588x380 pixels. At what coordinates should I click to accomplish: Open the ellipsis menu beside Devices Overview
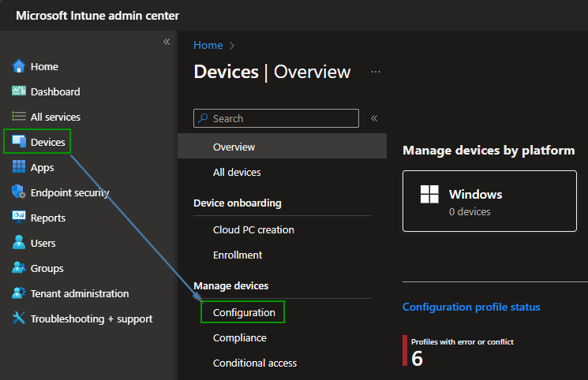tap(376, 72)
